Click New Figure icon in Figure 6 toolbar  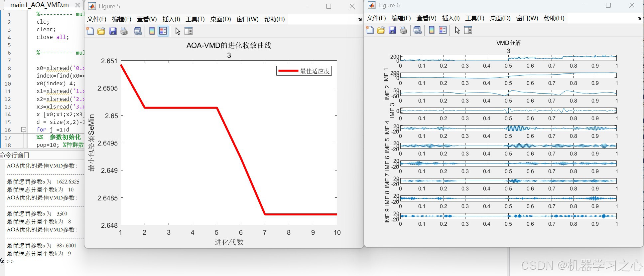point(370,30)
